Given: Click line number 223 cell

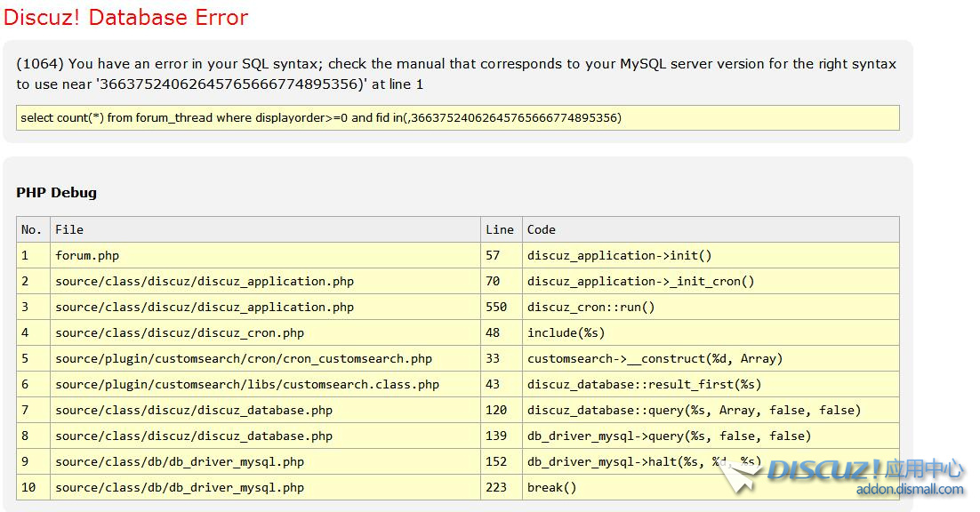Looking at the screenshot, I should pos(496,487).
